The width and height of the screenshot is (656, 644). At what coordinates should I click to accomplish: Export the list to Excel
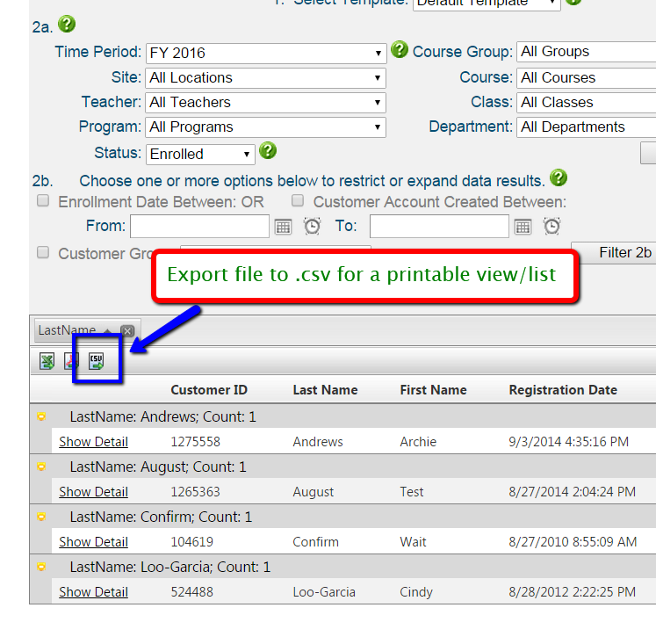click(47, 360)
